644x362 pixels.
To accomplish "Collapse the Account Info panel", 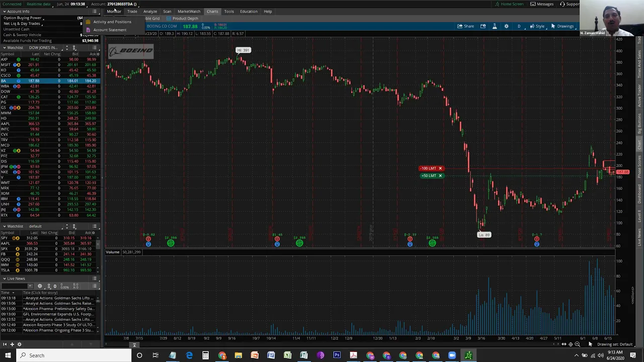I will pyautogui.click(x=4, y=11).
